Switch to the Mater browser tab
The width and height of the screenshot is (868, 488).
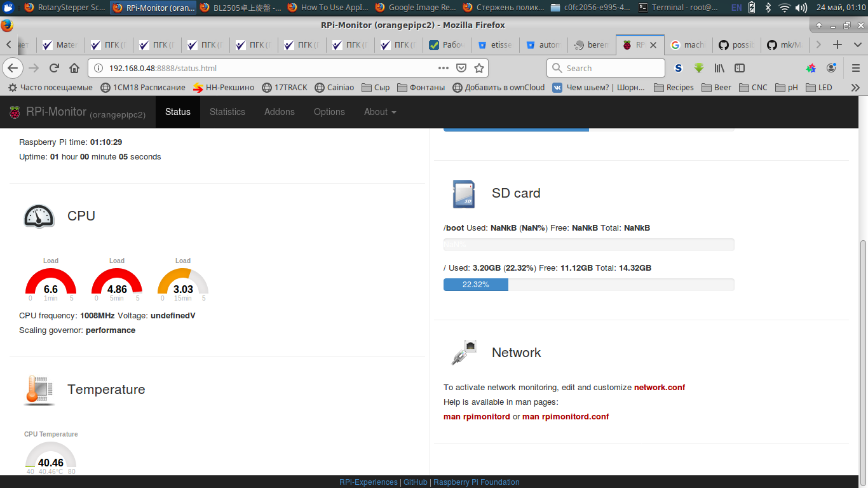[x=60, y=44]
